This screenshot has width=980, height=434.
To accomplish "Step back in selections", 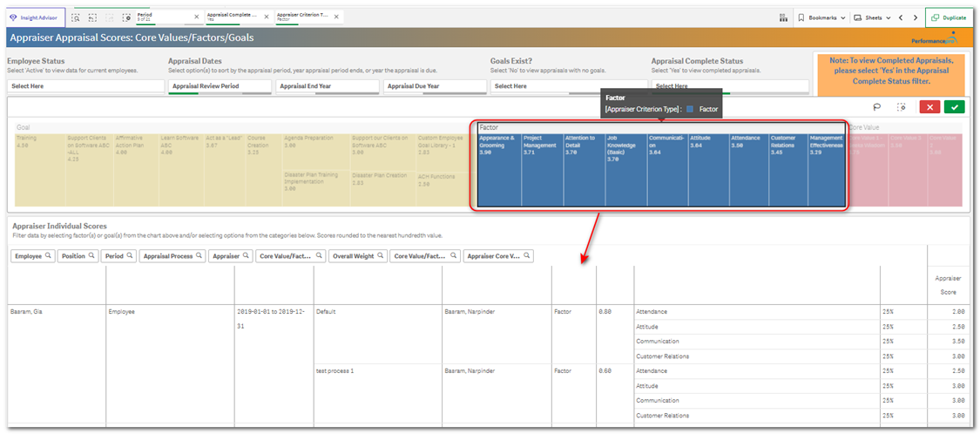I will (92, 17).
